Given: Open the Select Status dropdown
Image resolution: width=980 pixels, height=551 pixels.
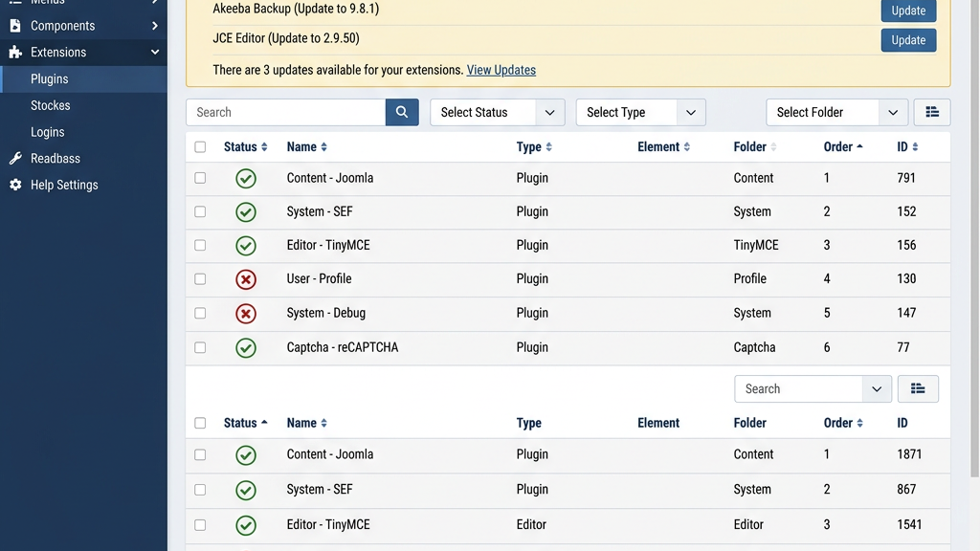Looking at the screenshot, I should coord(497,112).
